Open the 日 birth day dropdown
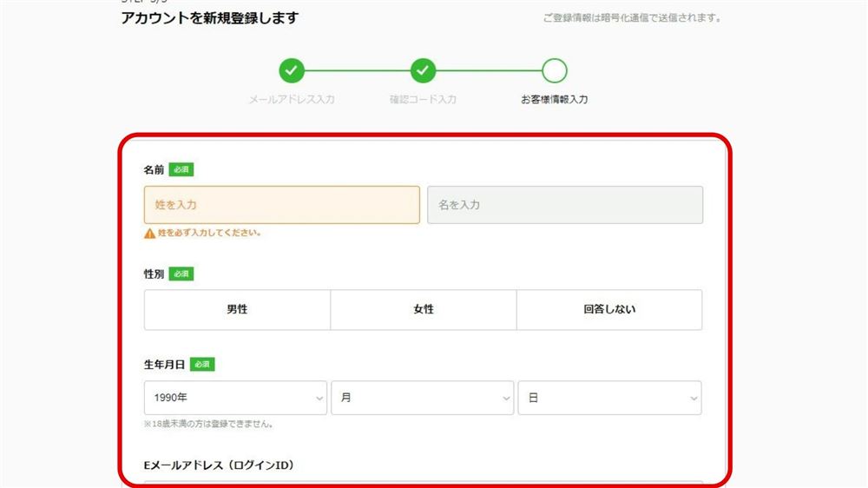This screenshot has width=868, height=488. point(609,398)
